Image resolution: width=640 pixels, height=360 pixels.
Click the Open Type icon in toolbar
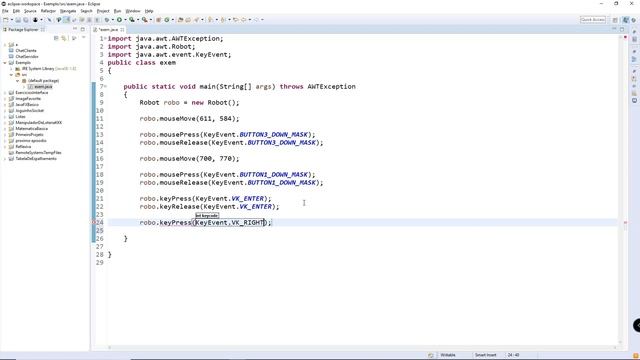point(180,20)
